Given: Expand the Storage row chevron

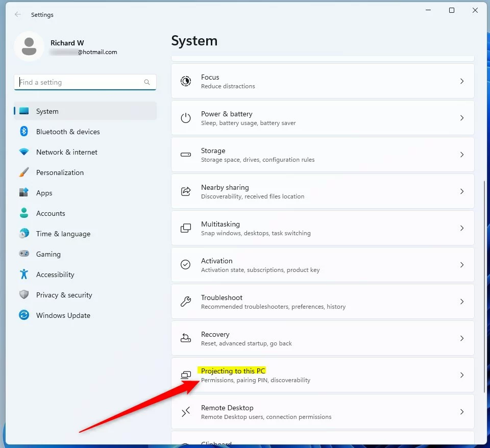Looking at the screenshot, I should (x=461, y=155).
